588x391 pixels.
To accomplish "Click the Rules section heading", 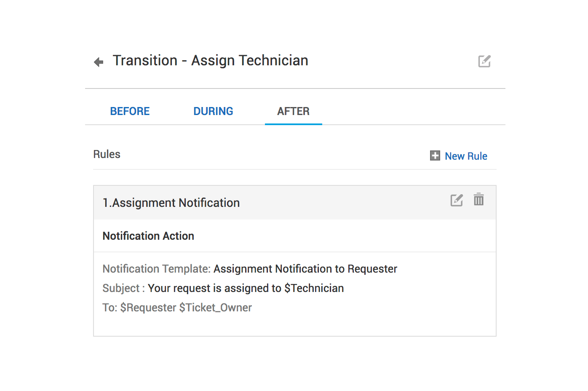I will [x=107, y=154].
